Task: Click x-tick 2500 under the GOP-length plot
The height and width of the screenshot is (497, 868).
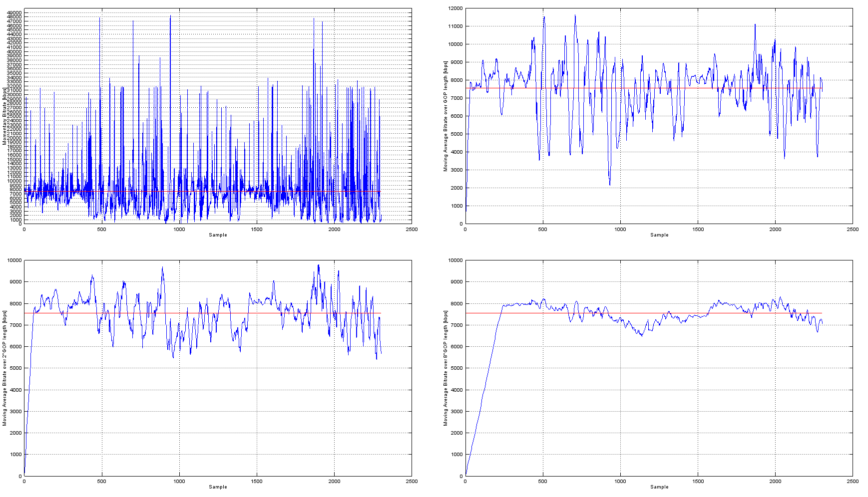Action: tap(853, 230)
